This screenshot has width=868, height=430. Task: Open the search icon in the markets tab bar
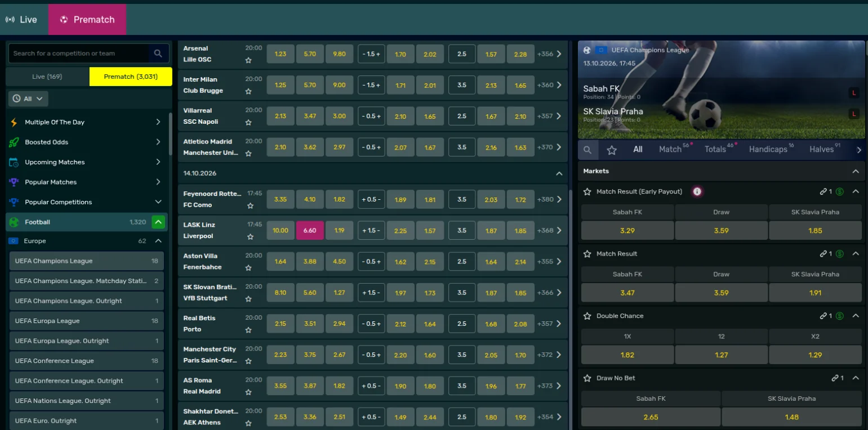(x=587, y=150)
